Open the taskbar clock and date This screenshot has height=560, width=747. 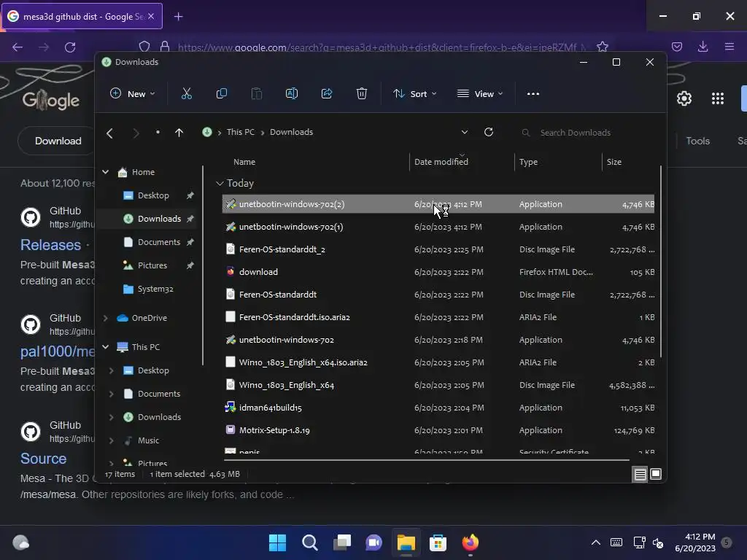point(695,542)
